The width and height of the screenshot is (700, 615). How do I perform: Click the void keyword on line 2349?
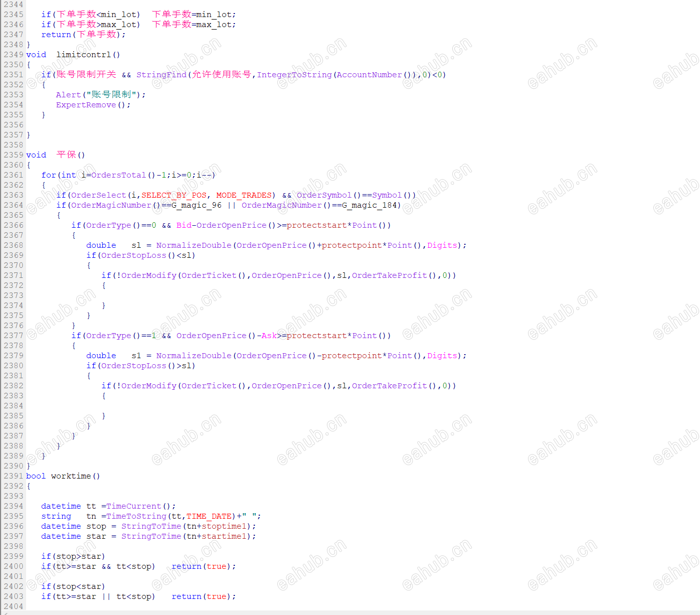coord(36,55)
